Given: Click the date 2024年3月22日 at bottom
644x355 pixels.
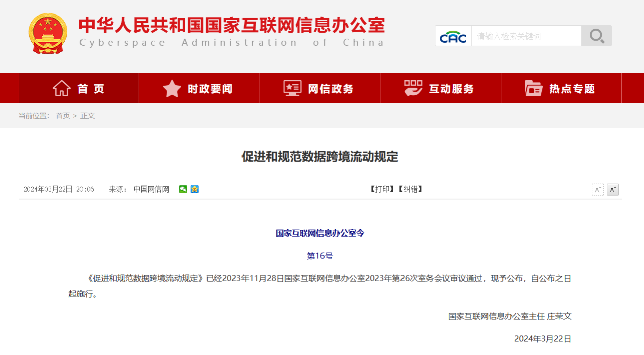Looking at the screenshot, I should (543, 339).
